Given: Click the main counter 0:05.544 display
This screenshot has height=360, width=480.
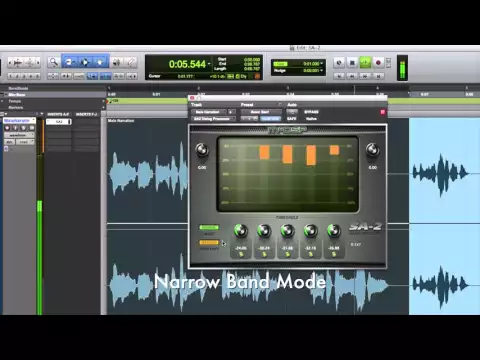Looking at the screenshot, I should click(x=187, y=64).
